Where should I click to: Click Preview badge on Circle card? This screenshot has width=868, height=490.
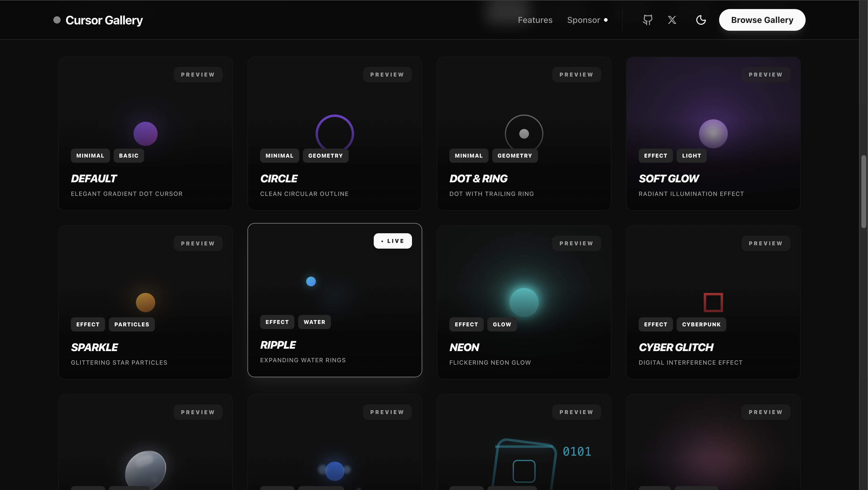pos(387,74)
